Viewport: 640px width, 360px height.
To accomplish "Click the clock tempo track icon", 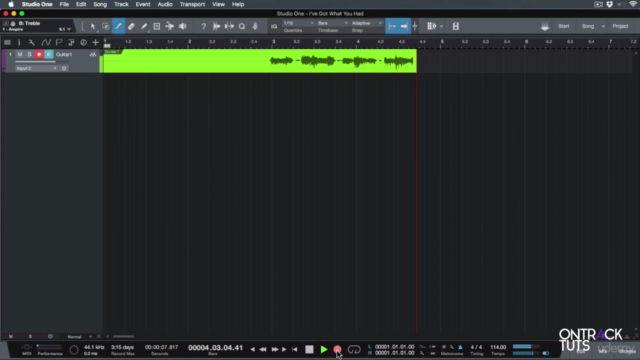I will coord(83,42).
